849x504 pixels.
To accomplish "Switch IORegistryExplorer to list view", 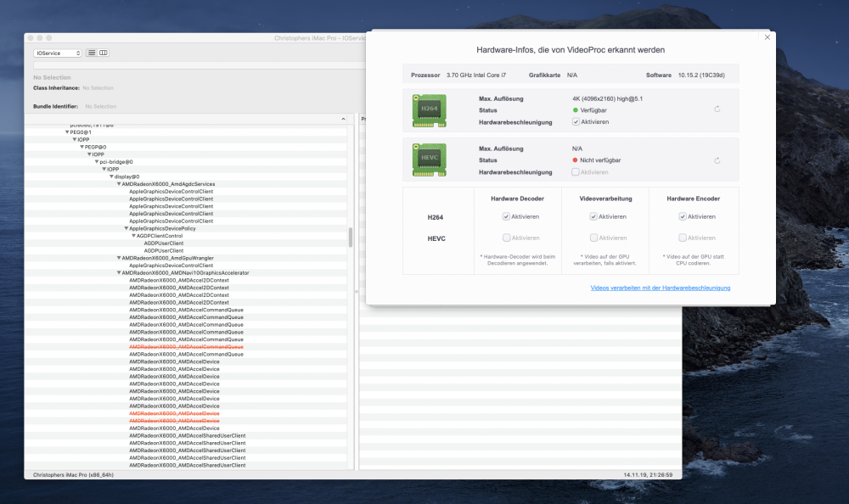I will [92, 53].
